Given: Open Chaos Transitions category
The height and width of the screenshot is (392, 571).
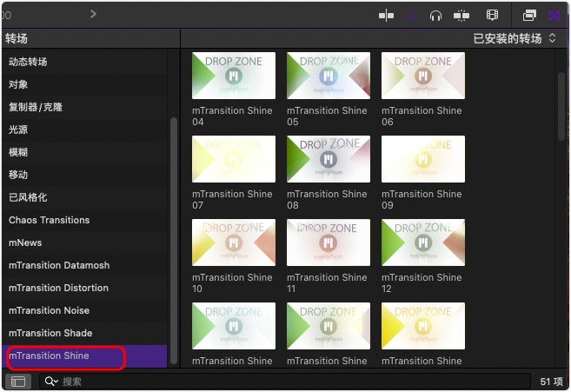Looking at the screenshot, I should point(84,220).
